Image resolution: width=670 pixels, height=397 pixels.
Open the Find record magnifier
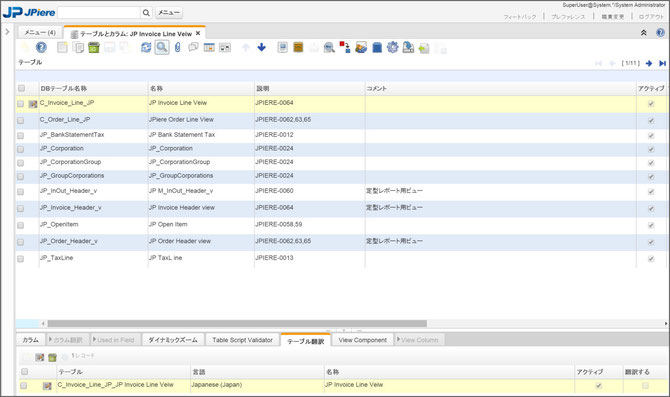click(162, 47)
